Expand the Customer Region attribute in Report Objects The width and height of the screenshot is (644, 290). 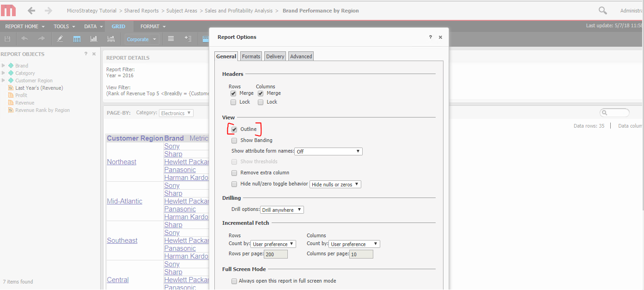3,80
